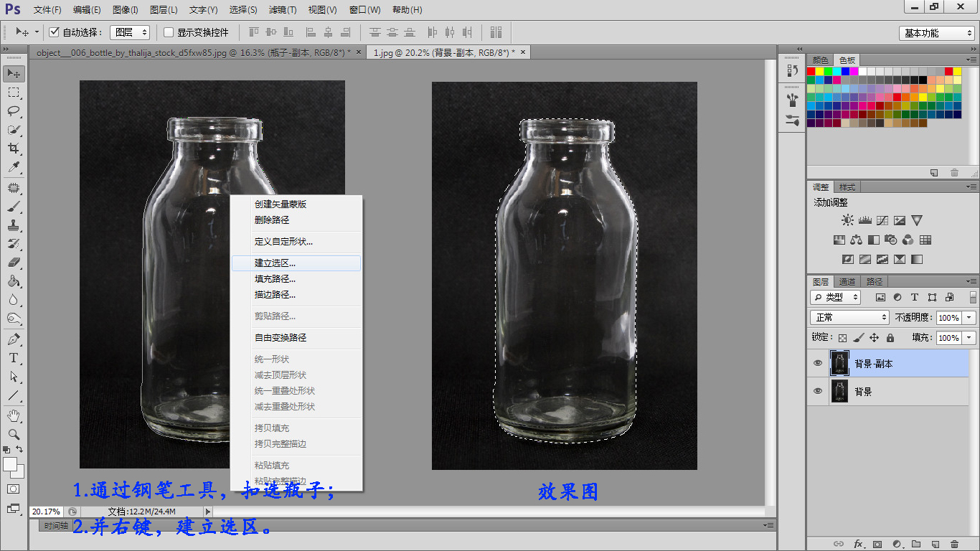Select the Paint Bucket tool
The image size is (980, 551).
[x=14, y=281]
